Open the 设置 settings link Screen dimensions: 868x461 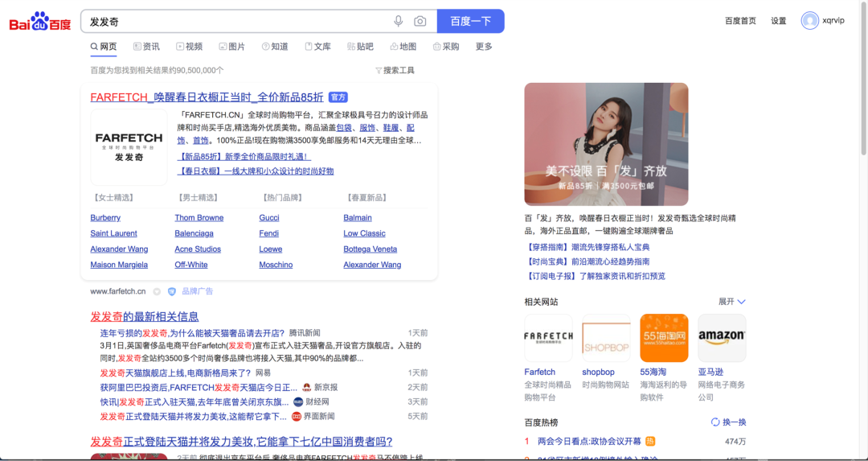click(778, 21)
